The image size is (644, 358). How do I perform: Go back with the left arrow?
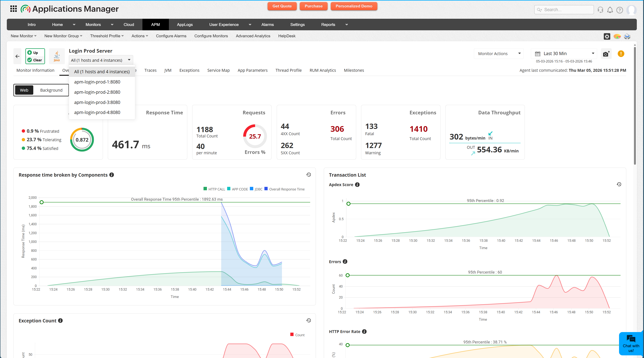pyautogui.click(x=18, y=56)
